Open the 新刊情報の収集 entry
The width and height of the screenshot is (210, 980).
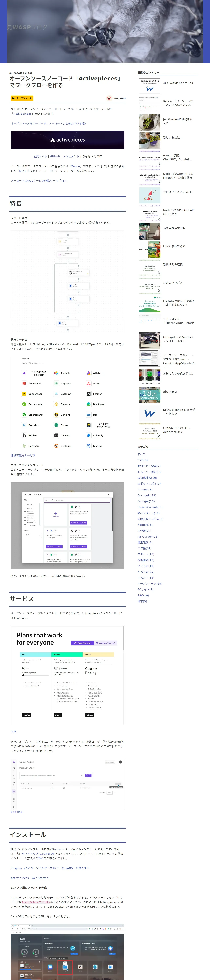pyautogui.click(x=173, y=264)
